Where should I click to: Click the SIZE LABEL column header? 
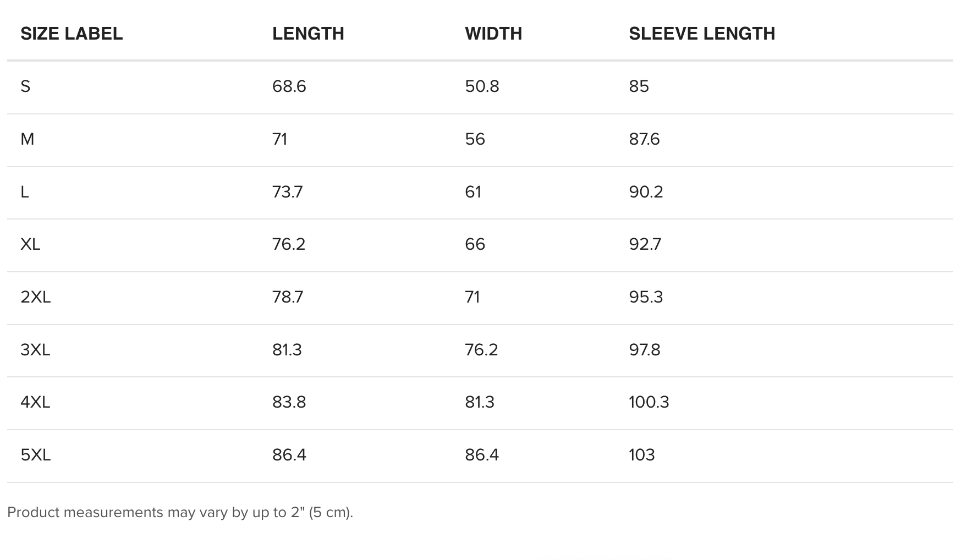[x=72, y=34]
